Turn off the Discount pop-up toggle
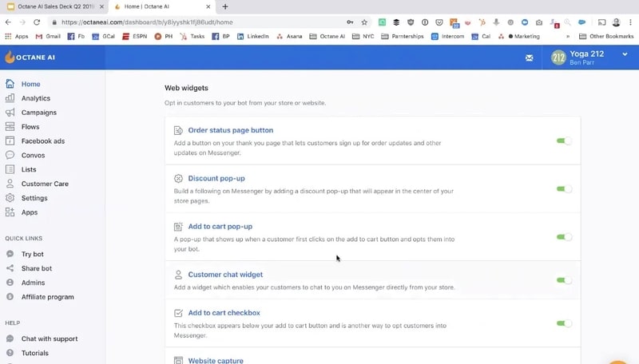 pyautogui.click(x=564, y=189)
